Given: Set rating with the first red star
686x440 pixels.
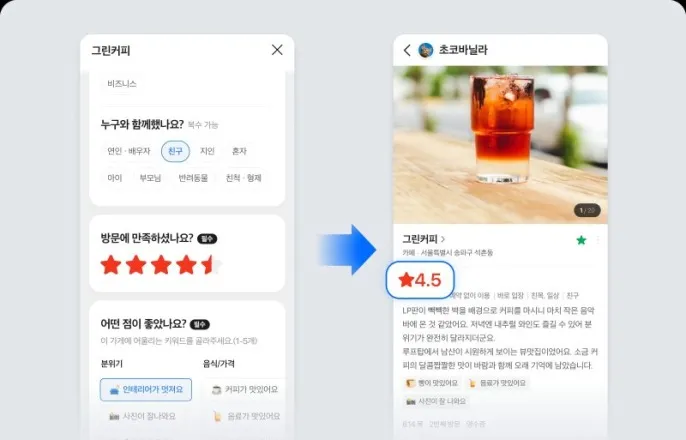Looking at the screenshot, I should 111,265.
